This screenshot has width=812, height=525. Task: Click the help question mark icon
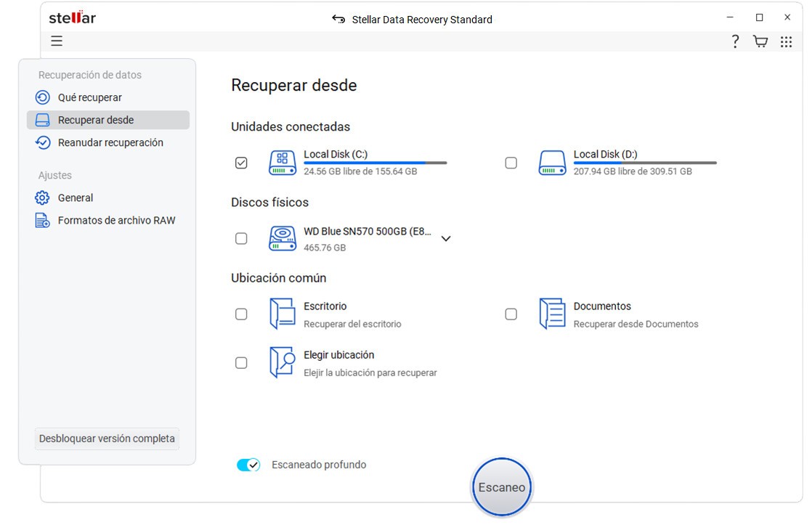735,41
